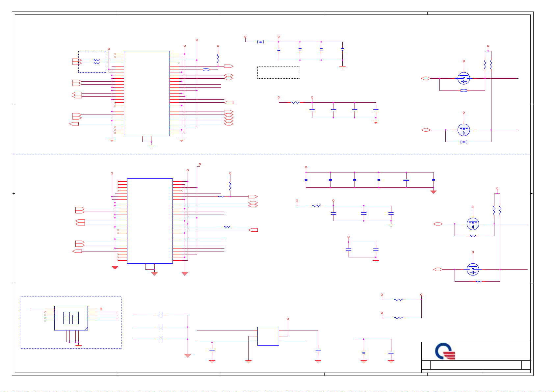Select the small dashed black rectangle outline
554x392 pixels.
(x=278, y=72)
